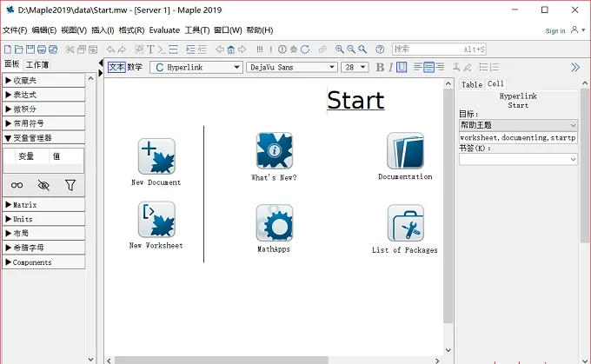
Task: Click the Start heading hyperlink
Action: (x=355, y=100)
